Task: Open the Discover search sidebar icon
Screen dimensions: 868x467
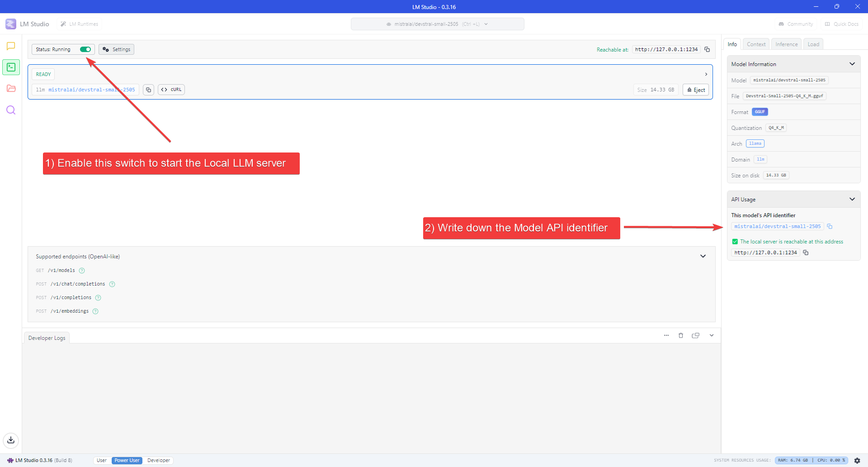Action: (11, 110)
